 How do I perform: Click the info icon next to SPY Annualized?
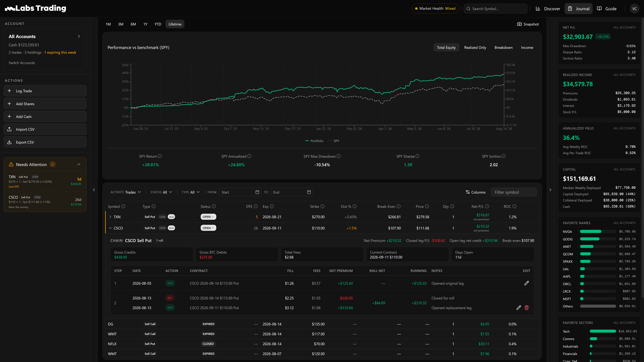(249, 156)
